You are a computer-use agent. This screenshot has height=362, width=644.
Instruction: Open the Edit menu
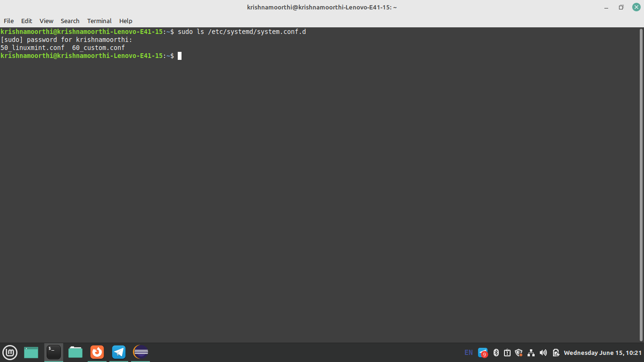(26, 21)
